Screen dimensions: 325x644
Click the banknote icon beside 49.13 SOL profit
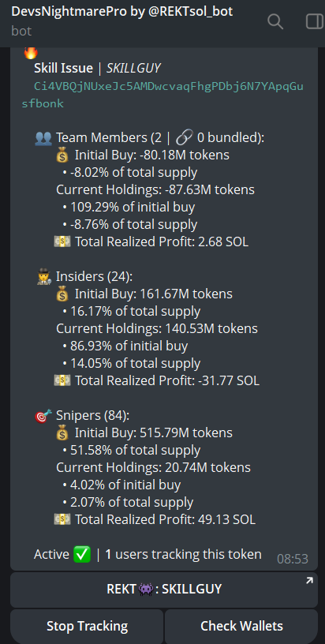(62, 519)
